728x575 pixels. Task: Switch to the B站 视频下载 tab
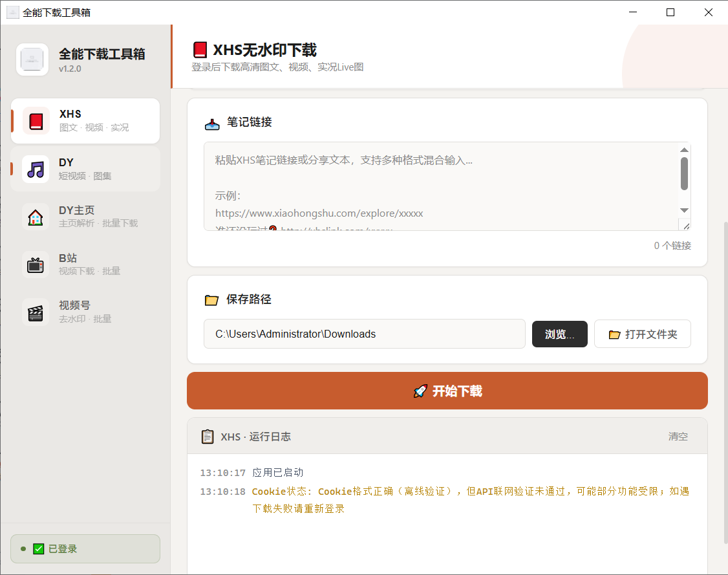[85, 265]
